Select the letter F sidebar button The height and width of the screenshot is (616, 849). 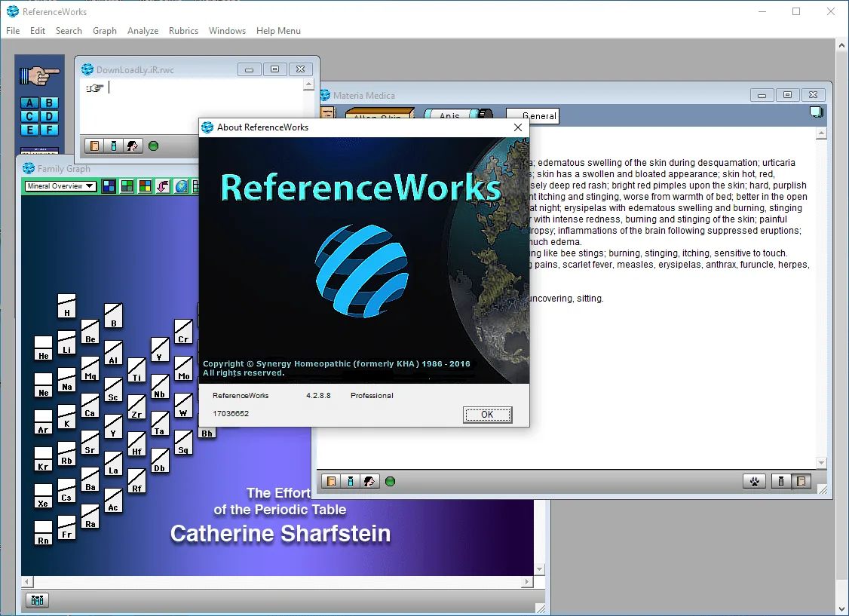point(49,130)
